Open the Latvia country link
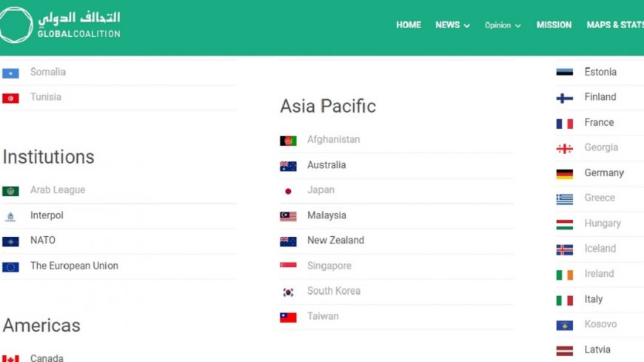The height and width of the screenshot is (362, 644). click(x=597, y=349)
